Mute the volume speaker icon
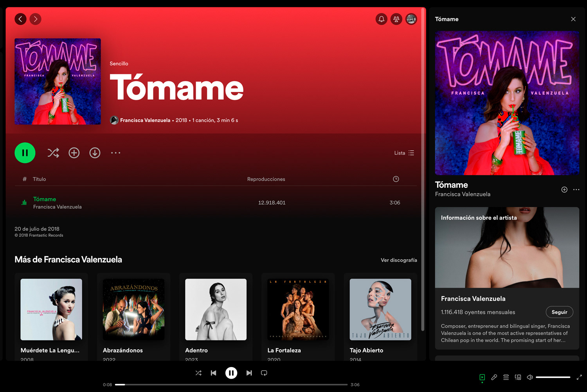The width and height of the screenshot is (587, 392). [530, 377]
